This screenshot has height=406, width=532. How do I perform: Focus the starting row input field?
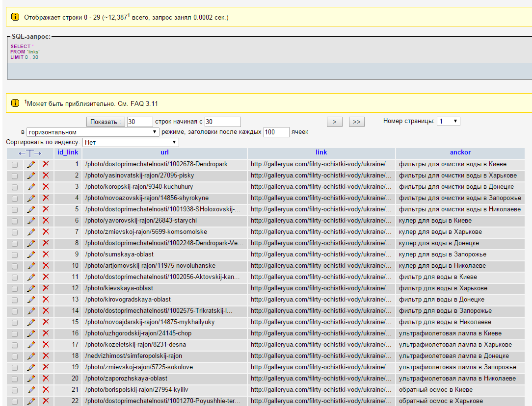(x=223, y=122)
